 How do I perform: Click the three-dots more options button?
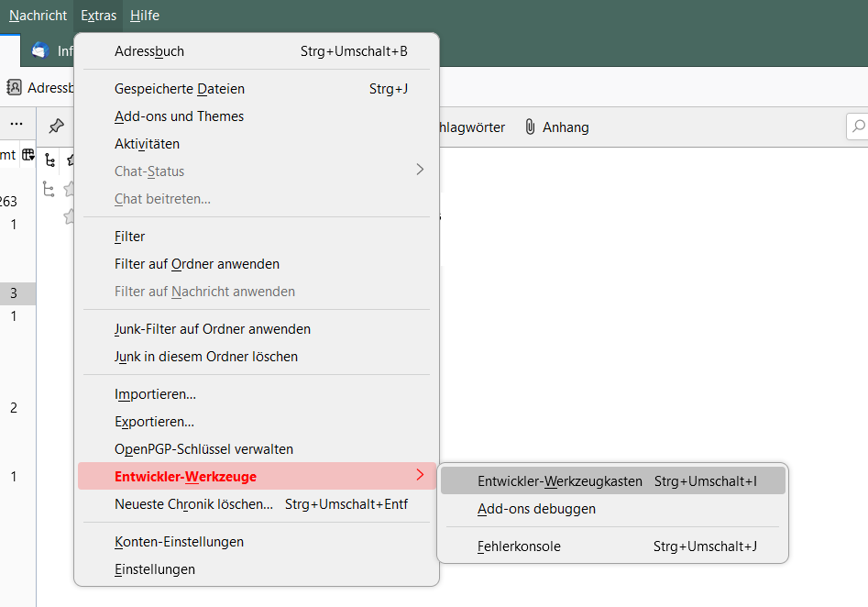coord(16,124)
